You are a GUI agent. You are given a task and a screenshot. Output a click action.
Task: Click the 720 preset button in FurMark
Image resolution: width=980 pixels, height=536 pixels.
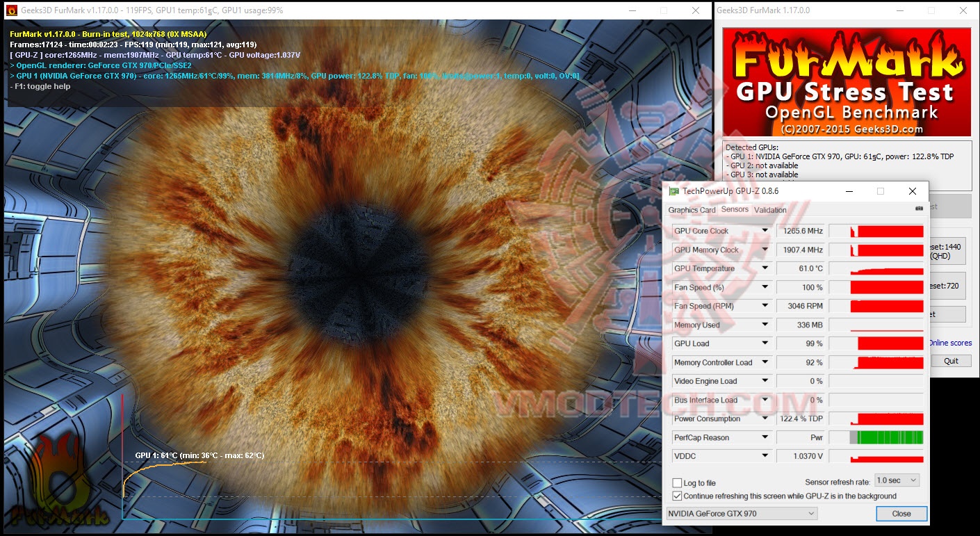[x=947, y=286]
